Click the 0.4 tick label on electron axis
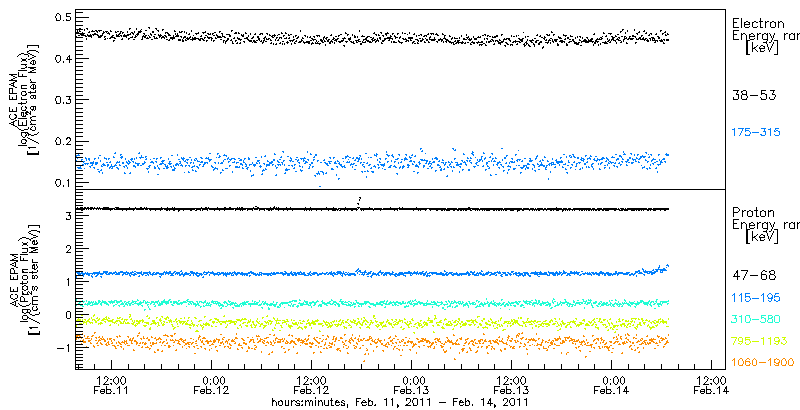Viewport: 800px width, 410px height. coord(61,59)
